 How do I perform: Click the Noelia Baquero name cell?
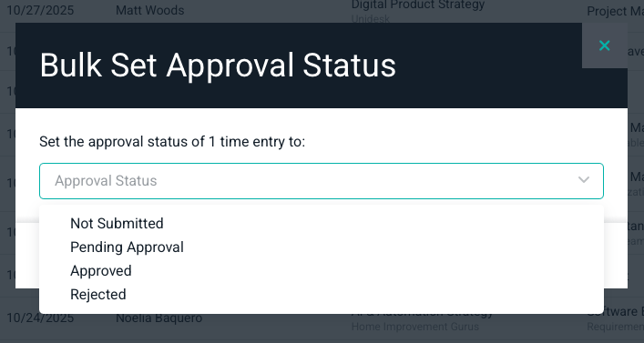[x=158, y=318]
